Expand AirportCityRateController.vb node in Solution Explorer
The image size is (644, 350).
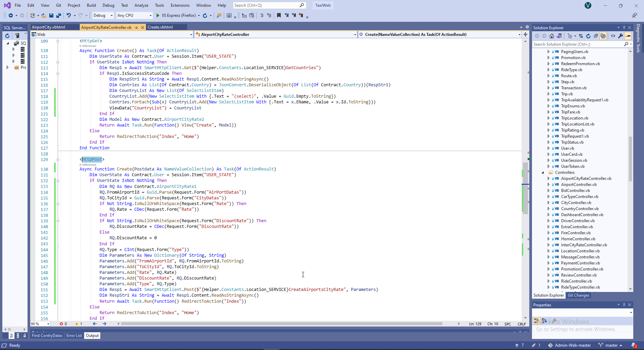[x=548, y=179]
